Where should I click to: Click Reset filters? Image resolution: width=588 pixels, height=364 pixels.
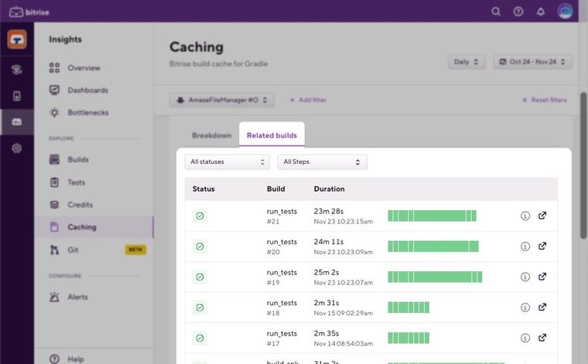tap(545, 100)
